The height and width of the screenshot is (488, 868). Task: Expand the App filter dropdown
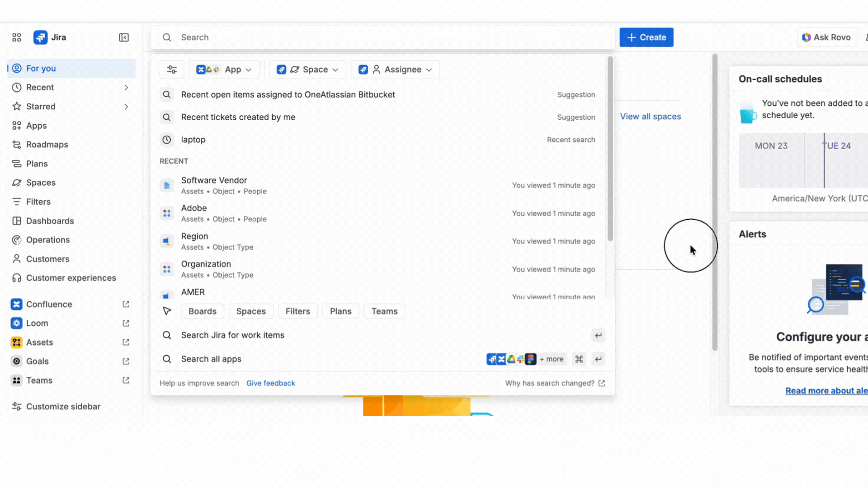click(224, 70)
